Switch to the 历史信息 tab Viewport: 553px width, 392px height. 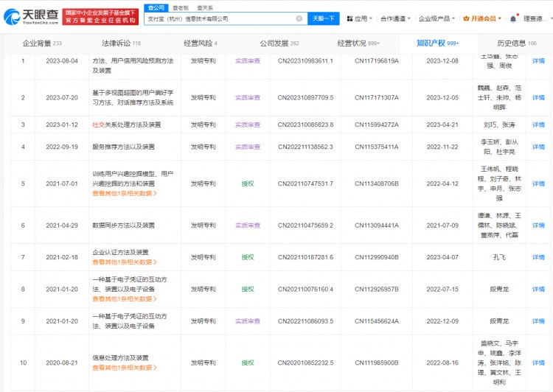coord(517,43)
